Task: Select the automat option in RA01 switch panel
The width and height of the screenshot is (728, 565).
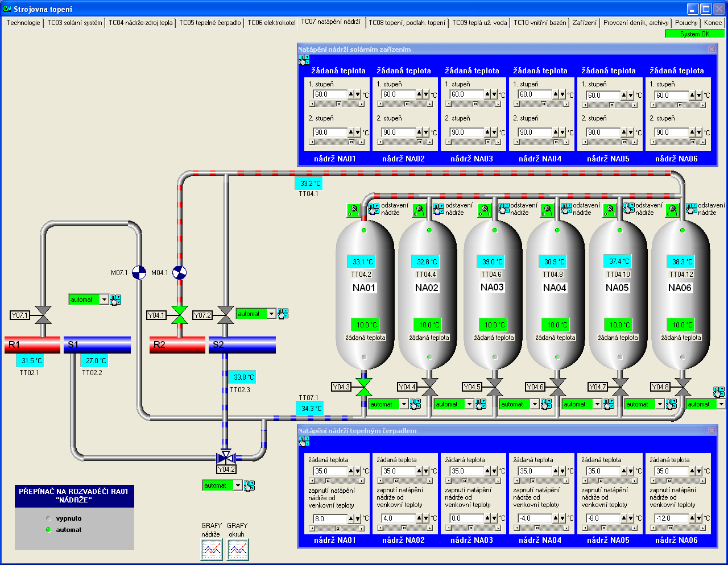Action: (48, 530)
